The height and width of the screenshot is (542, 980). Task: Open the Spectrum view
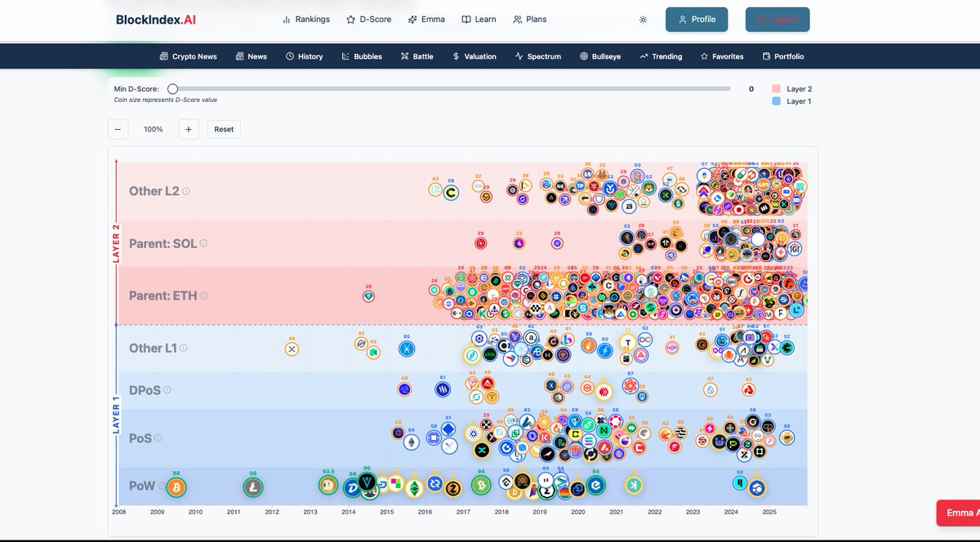click(537, 56)
